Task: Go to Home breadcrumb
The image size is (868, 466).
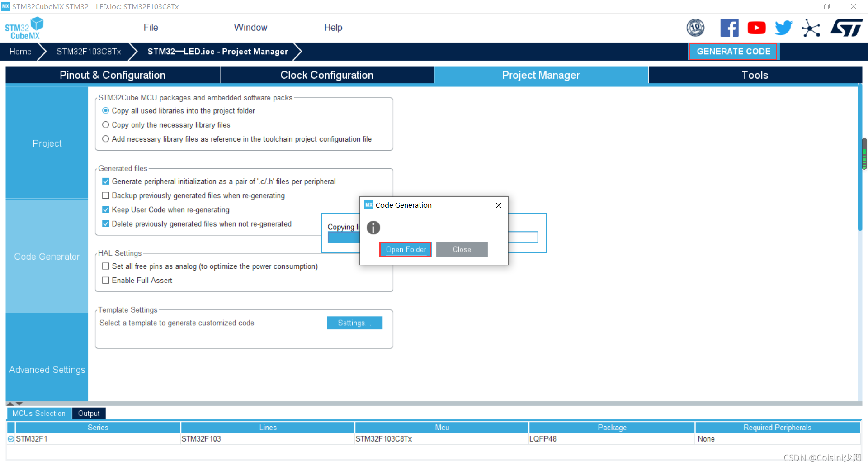Action: point(20,52)
